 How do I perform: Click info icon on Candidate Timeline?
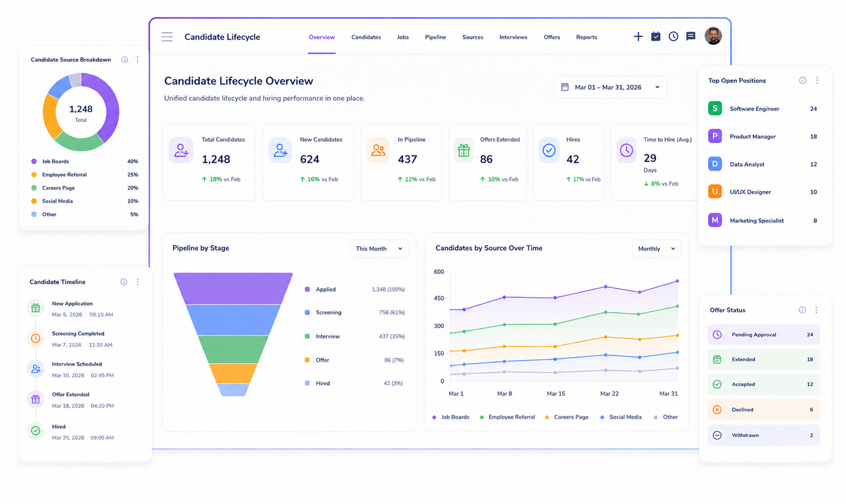tap(124, 282)
